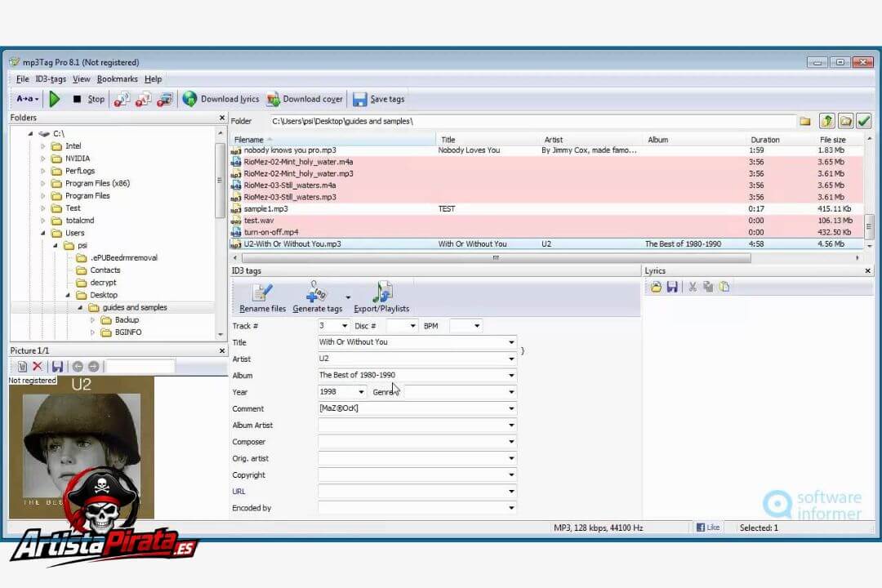The height and width of the screenshot is (588, 882).
Task: Sort the file list by Filename column
Action: 333,140
